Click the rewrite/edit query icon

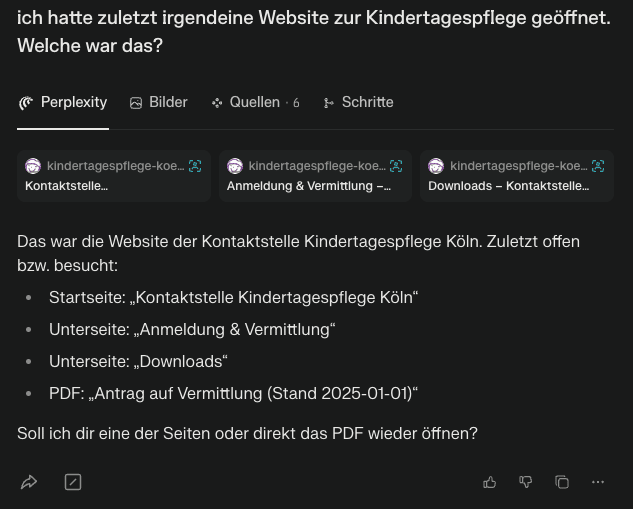pos(73,482)
